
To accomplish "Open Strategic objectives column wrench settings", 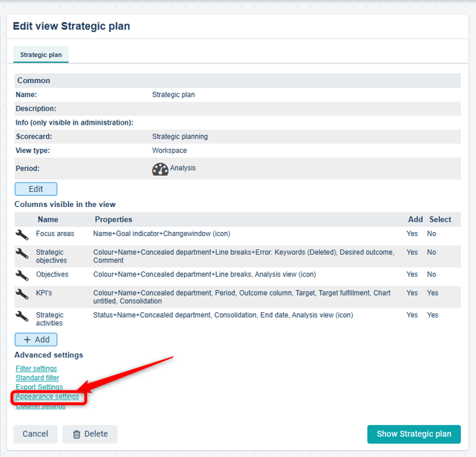I will 22,253.
